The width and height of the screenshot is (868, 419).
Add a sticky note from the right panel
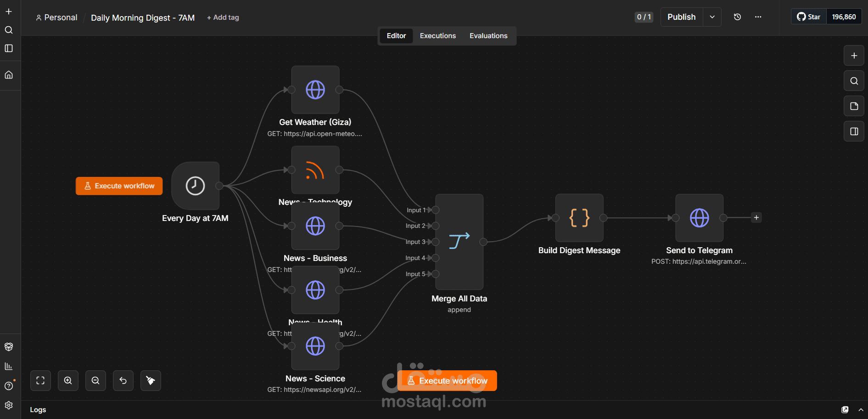click(854, 106)
